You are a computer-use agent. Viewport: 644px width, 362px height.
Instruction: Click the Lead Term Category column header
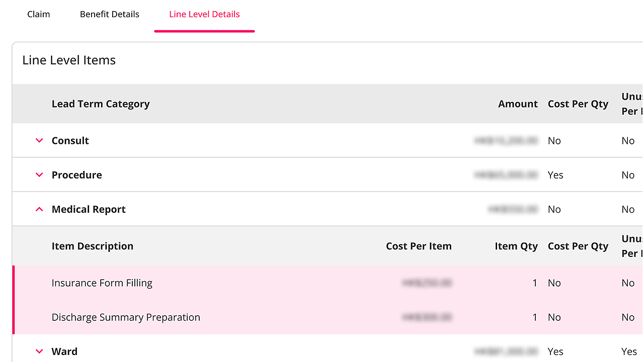pos(101,104)
